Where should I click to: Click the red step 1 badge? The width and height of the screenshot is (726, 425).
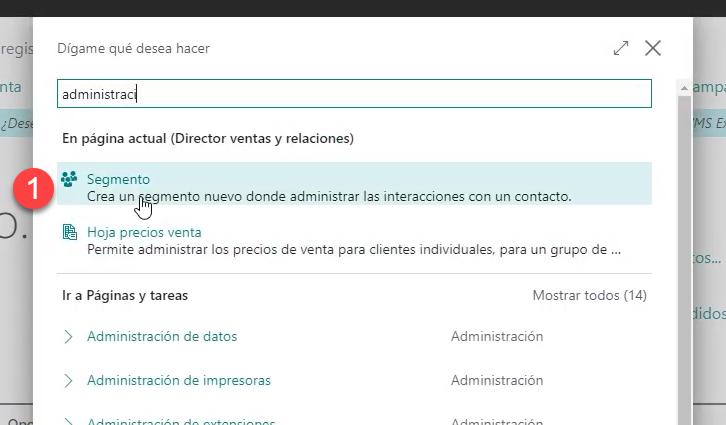(x=35, y=188)
